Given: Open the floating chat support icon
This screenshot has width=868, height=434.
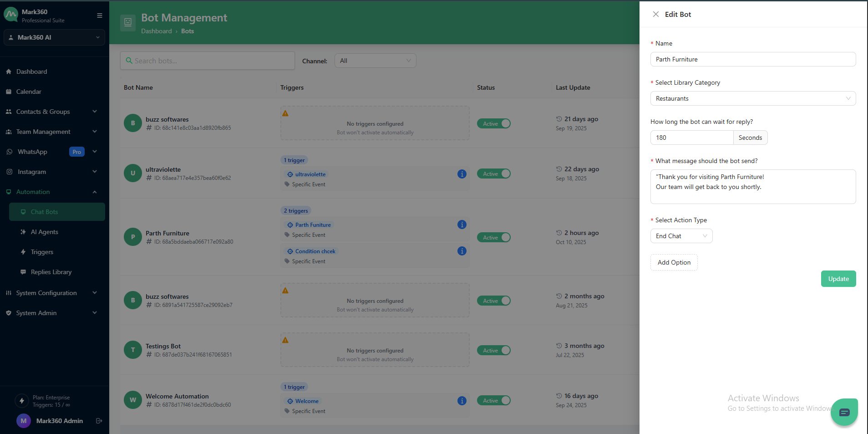Looking at the screenshot, I should [x=844, y=412].
